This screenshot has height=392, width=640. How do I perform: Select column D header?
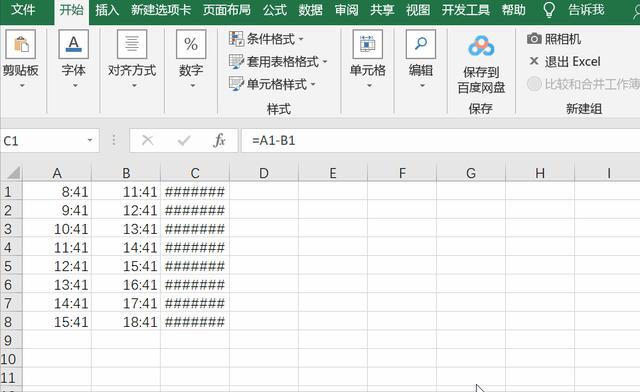[x=264, y=173]
